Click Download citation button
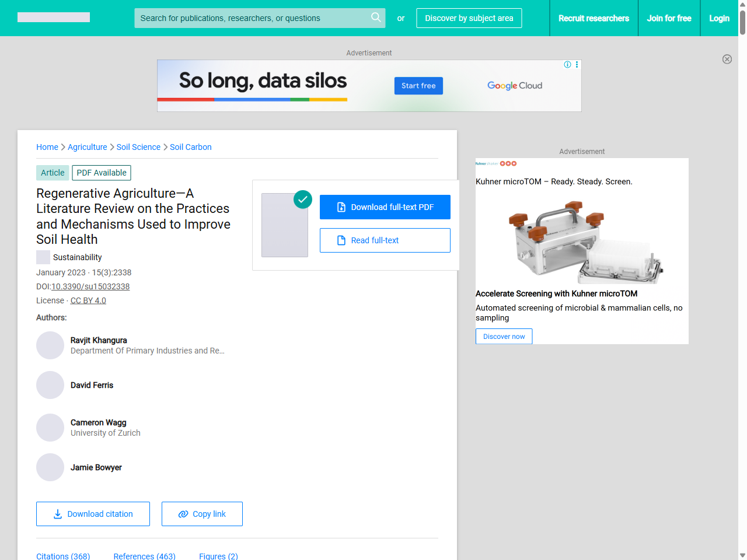The height and width of the screenshot is (560, 747). coord(93,514)
